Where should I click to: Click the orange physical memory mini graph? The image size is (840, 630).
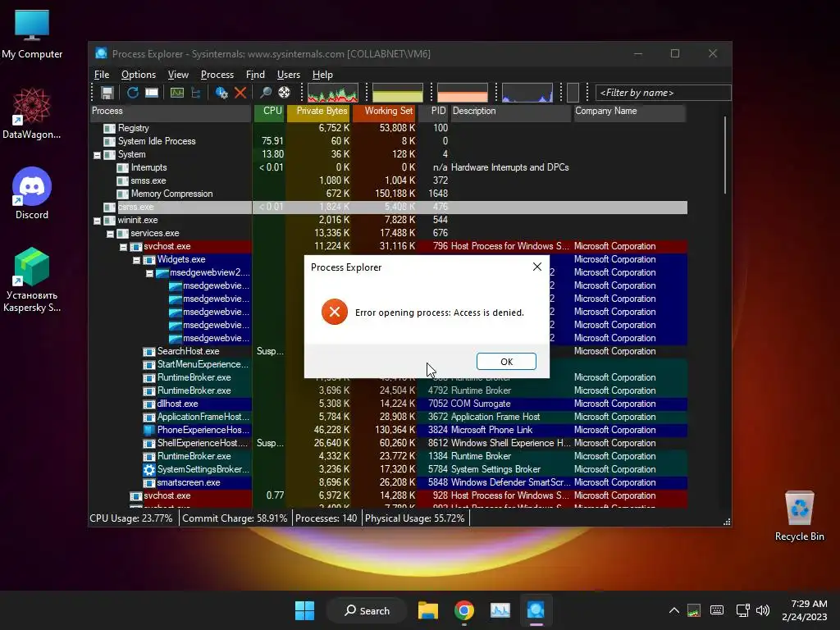463,93
